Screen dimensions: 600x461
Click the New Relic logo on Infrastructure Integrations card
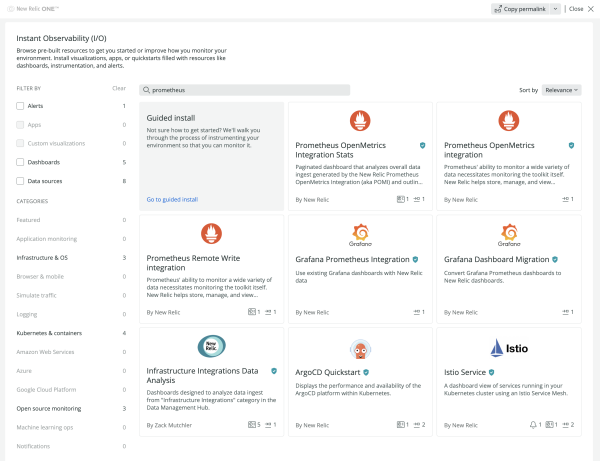point(211,346)
